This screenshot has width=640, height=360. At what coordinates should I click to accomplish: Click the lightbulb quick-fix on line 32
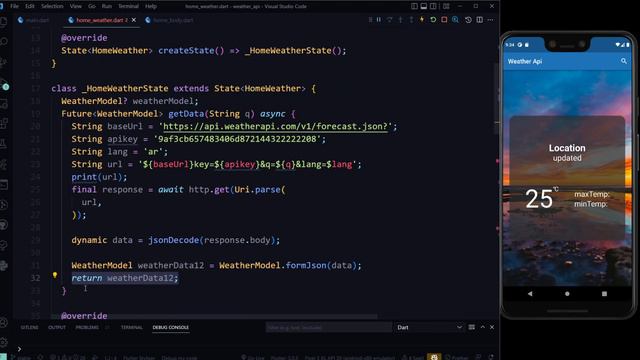tap(55, 275)
